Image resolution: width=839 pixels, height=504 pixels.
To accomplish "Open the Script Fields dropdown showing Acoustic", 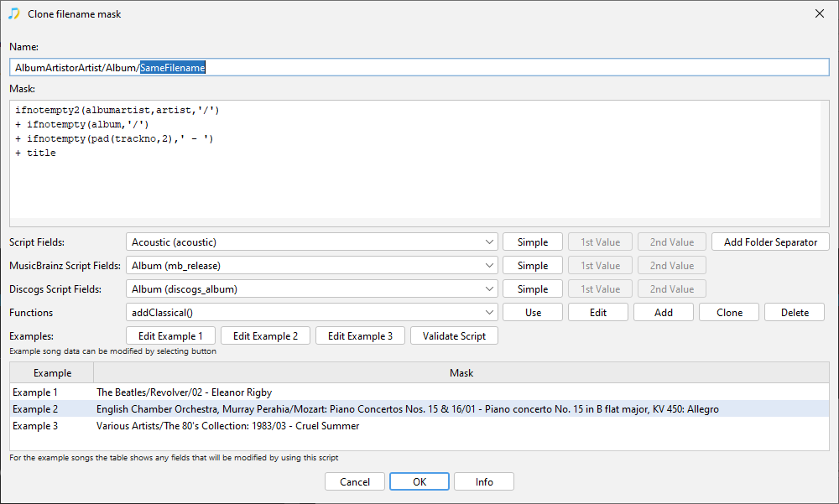I will point(312,242).
